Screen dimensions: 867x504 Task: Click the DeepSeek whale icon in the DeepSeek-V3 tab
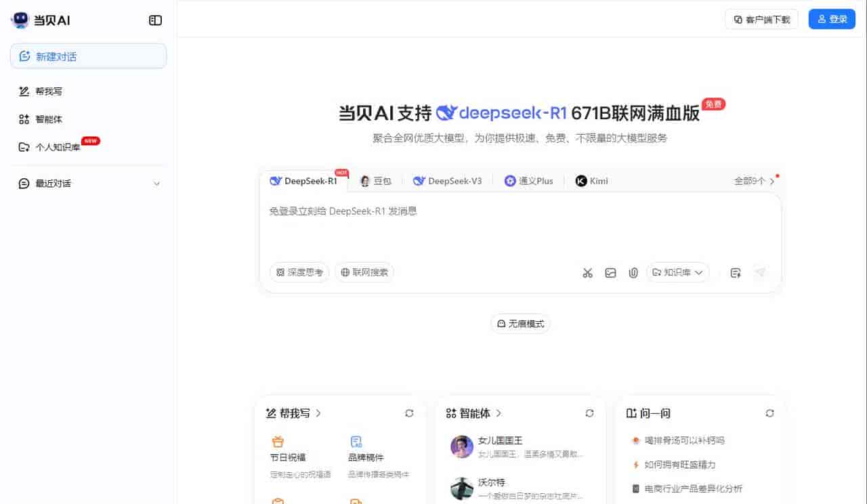419,181
